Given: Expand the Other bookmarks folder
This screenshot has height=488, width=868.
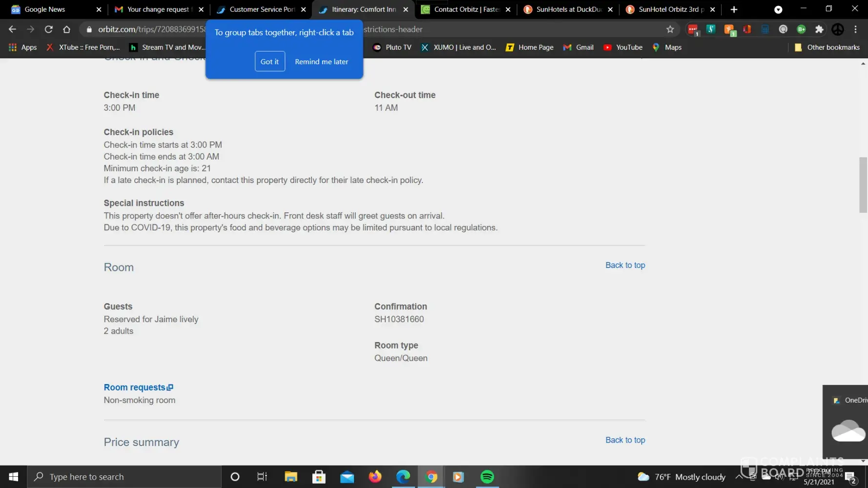Looking at the screenshot, I should (827, 47).
